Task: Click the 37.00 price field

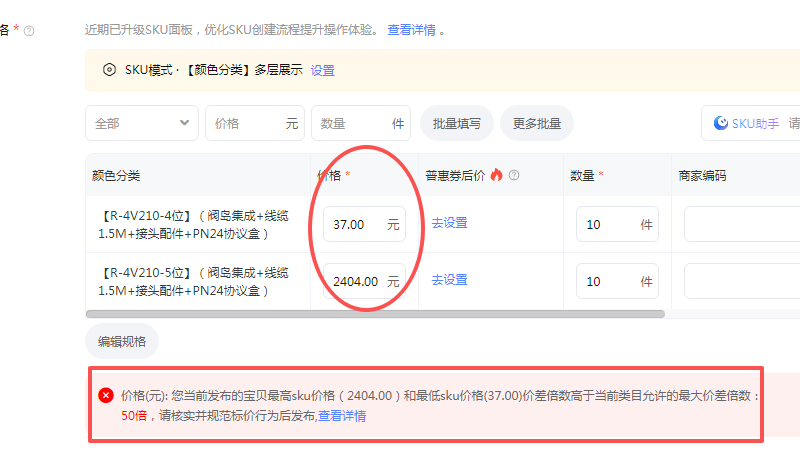Action: click(353, 225)
